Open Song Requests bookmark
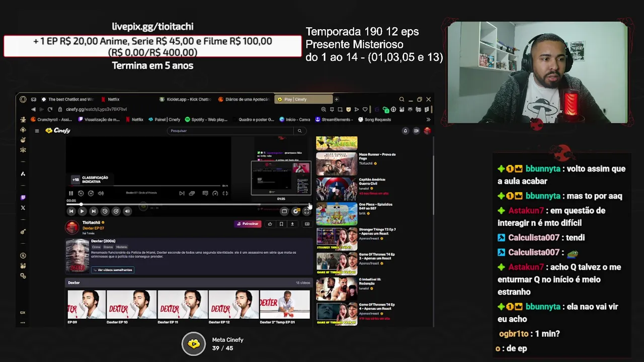This screenshot has height=362, width=644. 374,120
